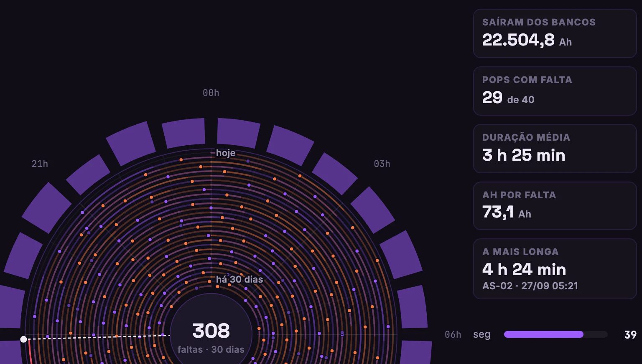The image size is (642, 364).
Task: Select the "29 de 40" figure
Action: pyautogui.click(x=508, y=98)
